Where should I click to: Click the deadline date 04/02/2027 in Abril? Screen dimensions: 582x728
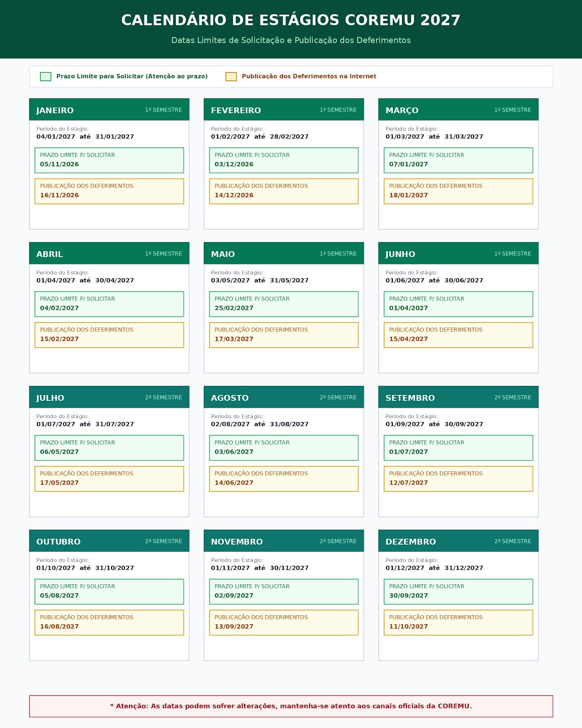59,308
